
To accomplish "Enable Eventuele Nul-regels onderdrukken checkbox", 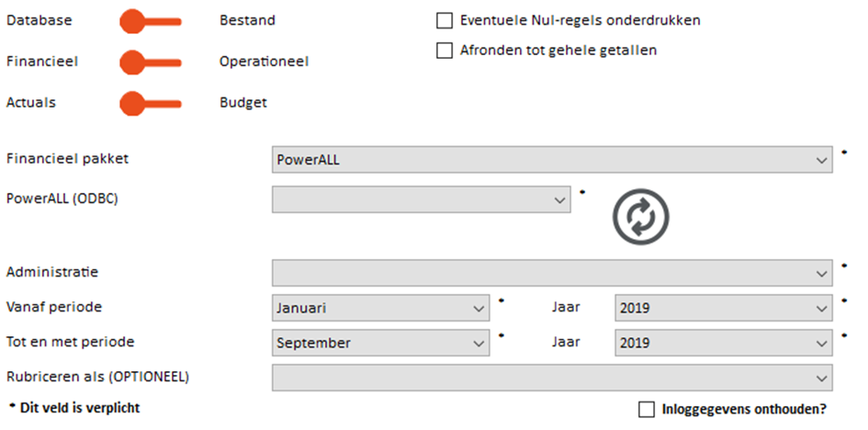I will point(445,20).
